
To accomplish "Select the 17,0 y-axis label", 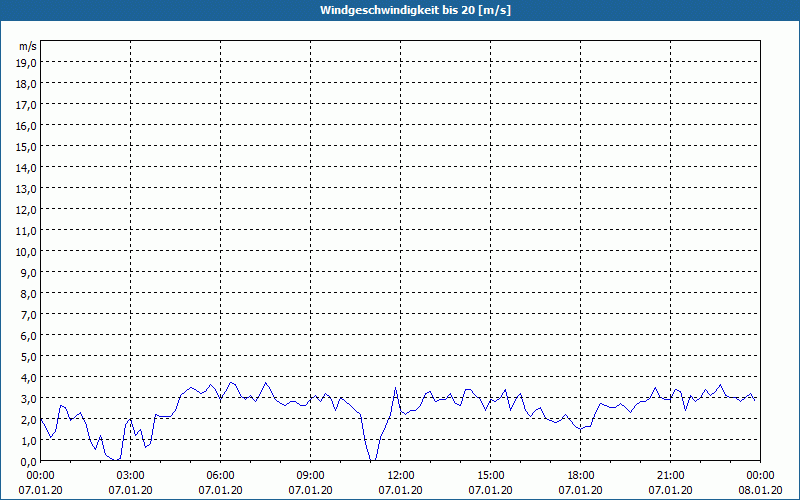I will coord(26,105).
